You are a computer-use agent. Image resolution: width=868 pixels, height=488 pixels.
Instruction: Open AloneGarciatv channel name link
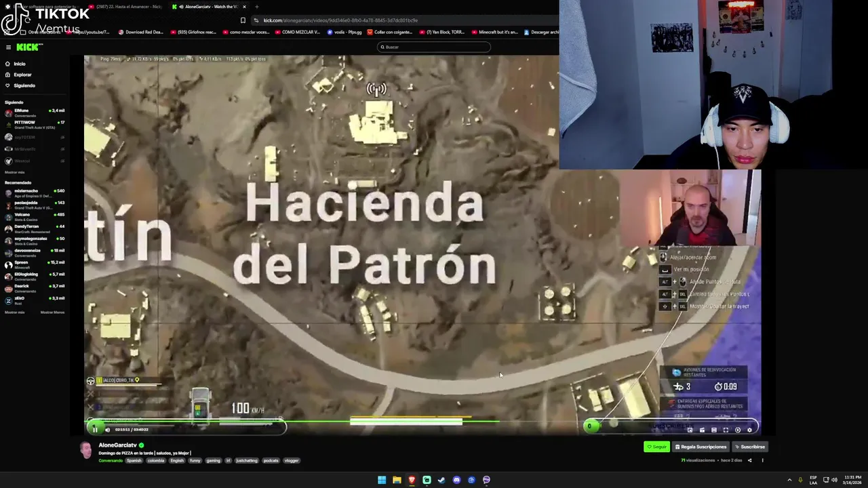click(117, 445)
